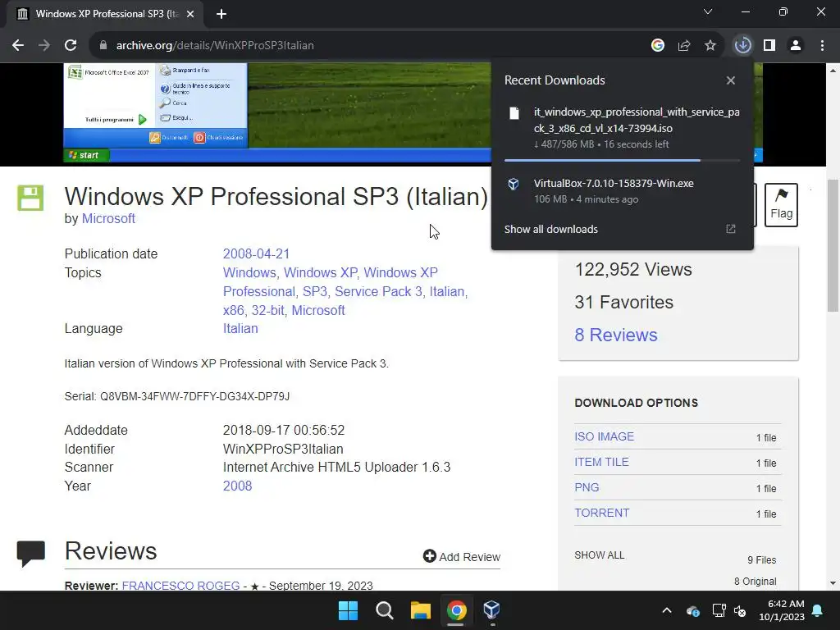Go back with the browser back arrow
This screenshot has width=840, height=630.
[18, 46]
